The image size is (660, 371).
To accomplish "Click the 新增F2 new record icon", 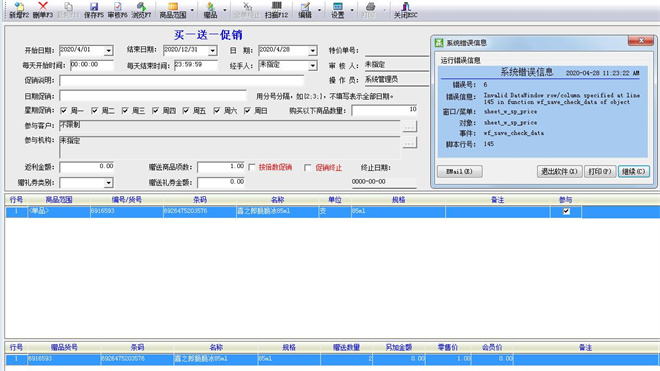I will point(19,6).
